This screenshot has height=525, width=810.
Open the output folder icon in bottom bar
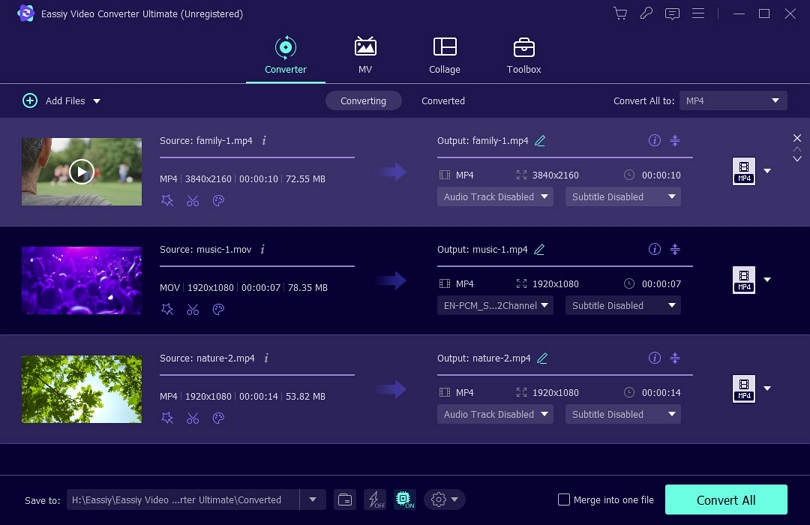[x=344, y=500]
